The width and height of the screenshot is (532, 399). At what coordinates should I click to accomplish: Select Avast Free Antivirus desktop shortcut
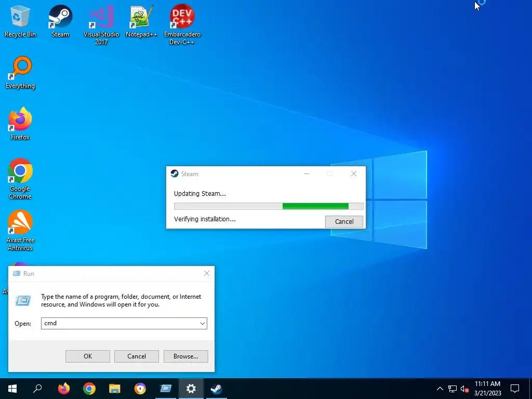coord(20,231)
